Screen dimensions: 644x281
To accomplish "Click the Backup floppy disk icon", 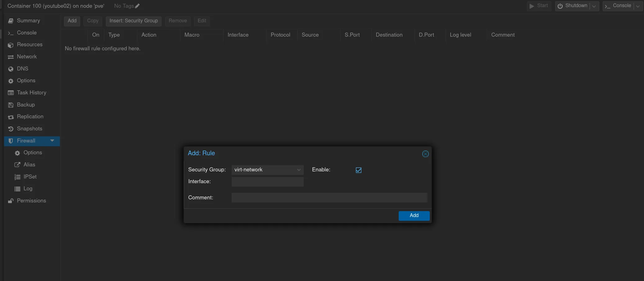I will click(x=11, y=105).
